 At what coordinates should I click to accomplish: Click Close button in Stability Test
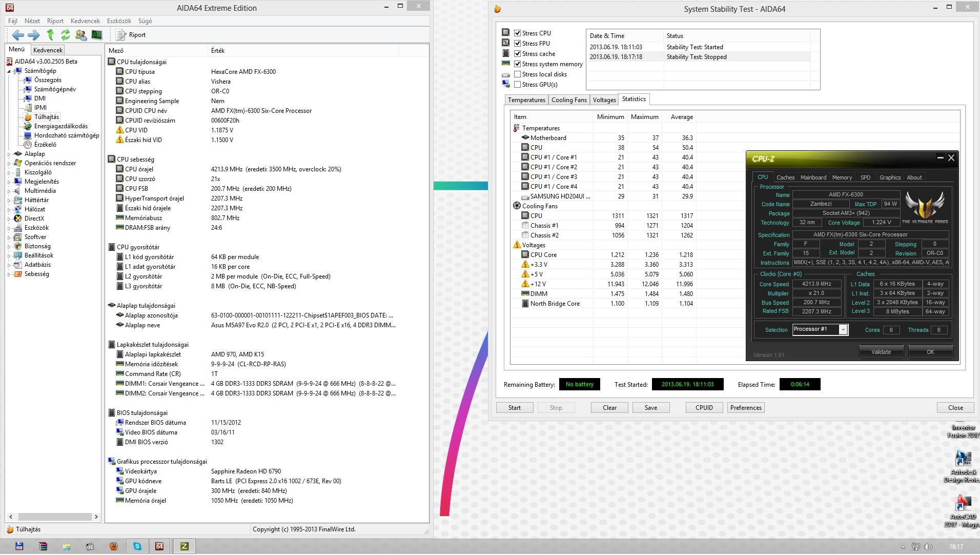tap(955, 408)
